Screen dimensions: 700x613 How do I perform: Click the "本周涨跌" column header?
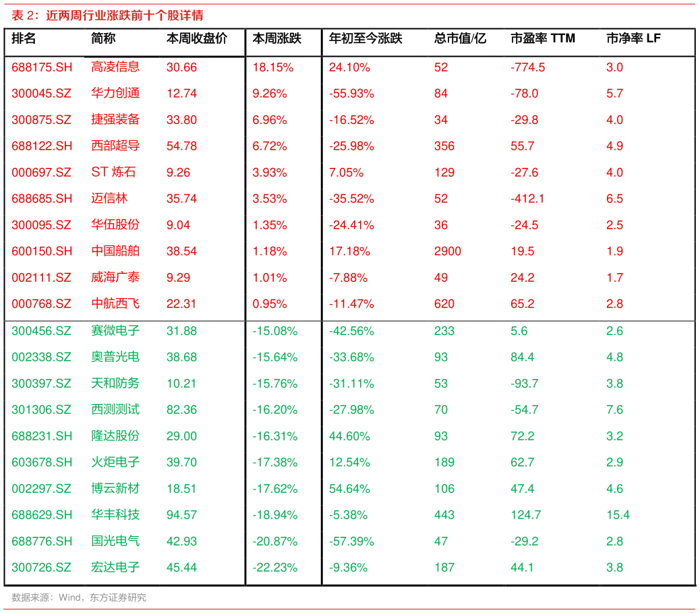(x=276, y=38)
